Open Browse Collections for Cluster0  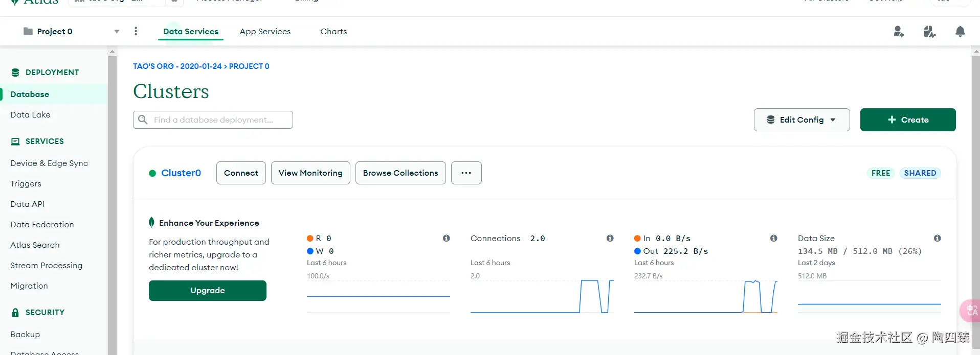[400, 173]
